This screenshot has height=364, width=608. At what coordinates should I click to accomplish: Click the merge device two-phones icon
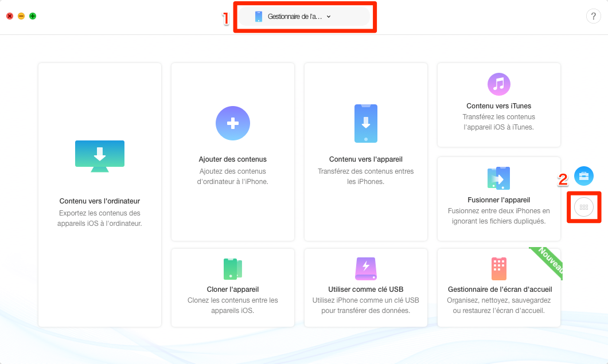click(x=498, y=178)
